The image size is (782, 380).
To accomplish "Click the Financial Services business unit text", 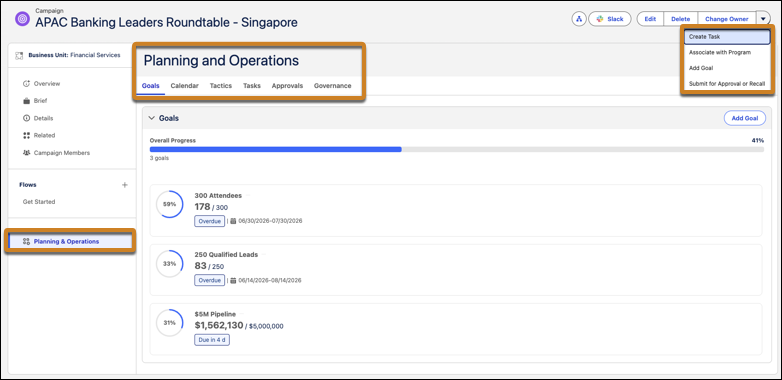I will pos(95,55).
